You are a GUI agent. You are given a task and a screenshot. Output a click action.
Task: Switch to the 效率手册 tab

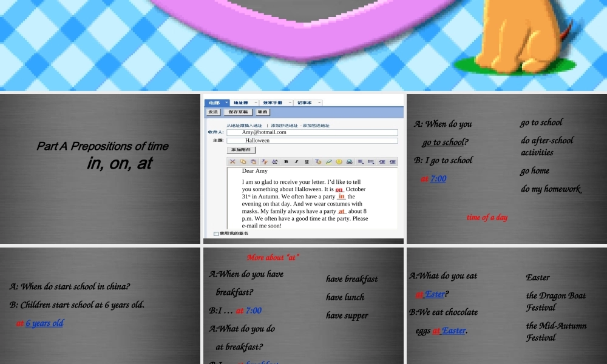click(273, 103)
